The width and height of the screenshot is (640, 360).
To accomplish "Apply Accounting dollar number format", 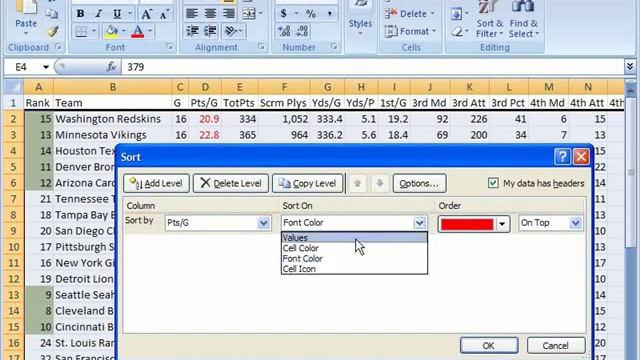I will [284, 14].
